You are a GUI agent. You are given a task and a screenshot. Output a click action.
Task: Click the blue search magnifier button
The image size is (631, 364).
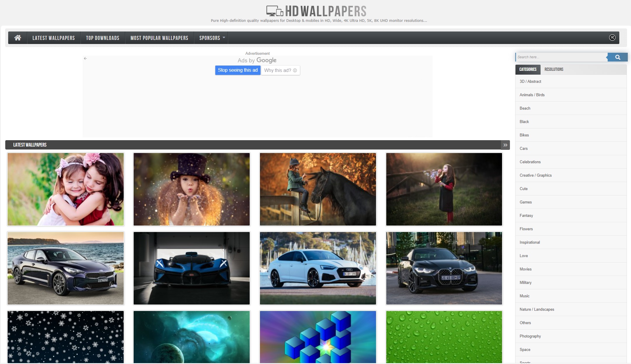click(x=617, y=57)
